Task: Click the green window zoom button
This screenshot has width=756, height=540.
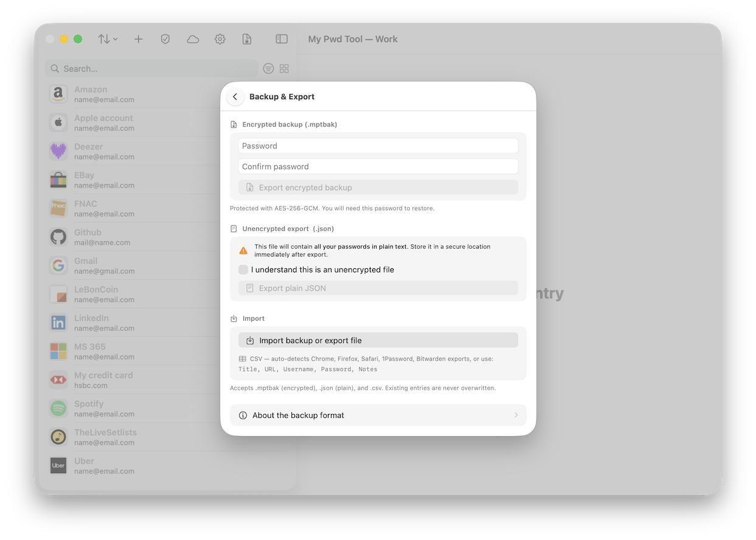Action: (78, 39)
